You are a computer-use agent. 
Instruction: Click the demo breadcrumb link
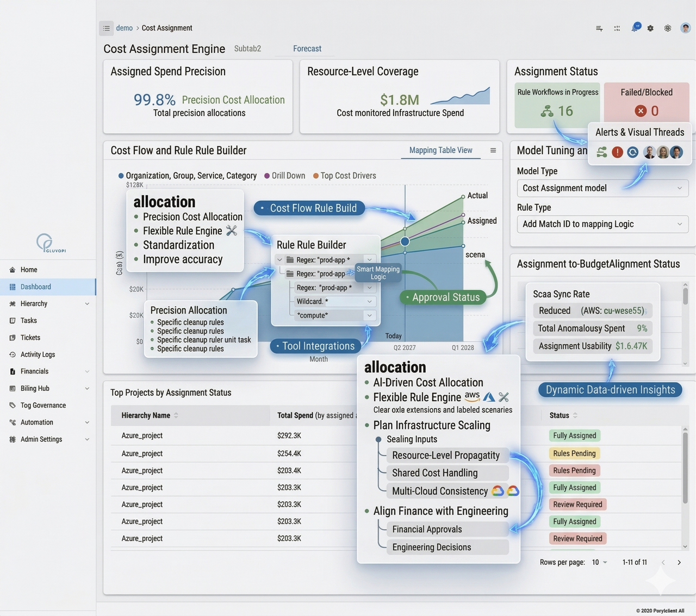tap(124, 28)
